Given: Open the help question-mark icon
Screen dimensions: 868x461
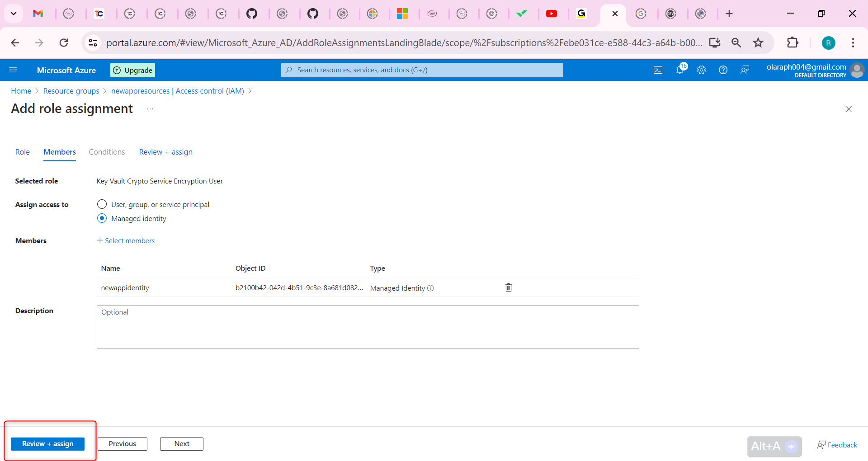Looking at the screenshot, I should pos(723,70).
